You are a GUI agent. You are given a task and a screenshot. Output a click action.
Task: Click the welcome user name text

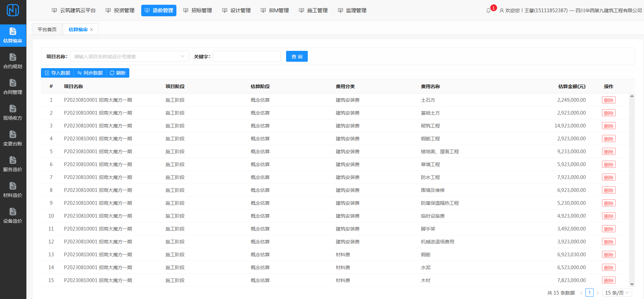(574, 11)
